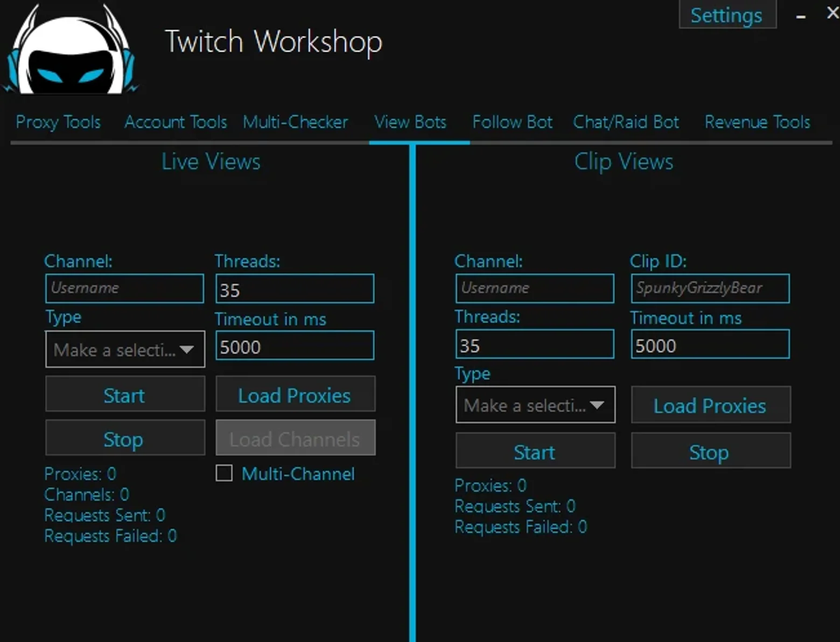Open Settings
Image resolution: width=840 pixels, height=642 pixels.
(727, 15)
